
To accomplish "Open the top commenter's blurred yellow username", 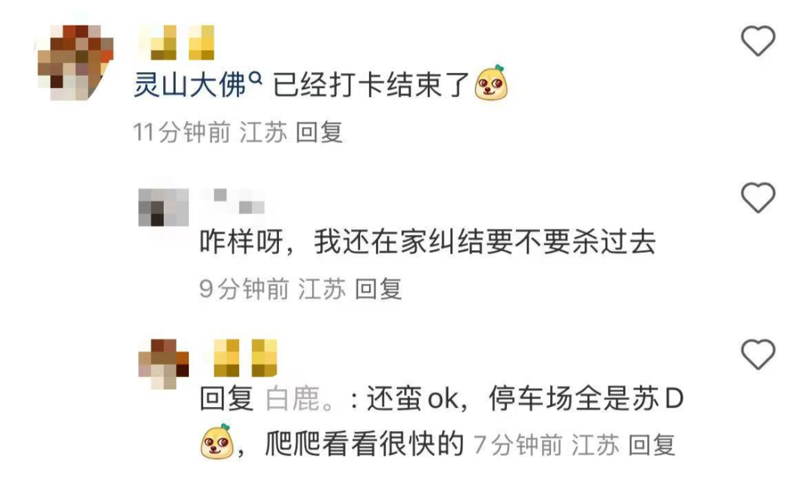I will click(x=177, y=42).
